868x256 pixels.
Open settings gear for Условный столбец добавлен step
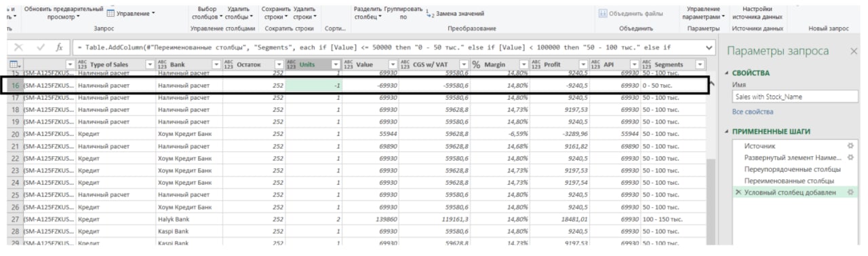[x=851, y=193]
